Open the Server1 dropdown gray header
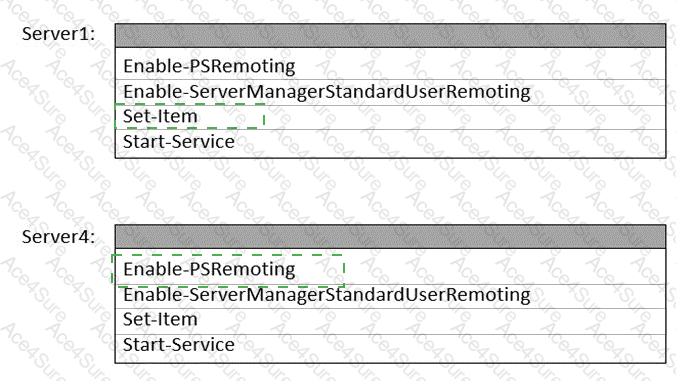 [390, 35]
